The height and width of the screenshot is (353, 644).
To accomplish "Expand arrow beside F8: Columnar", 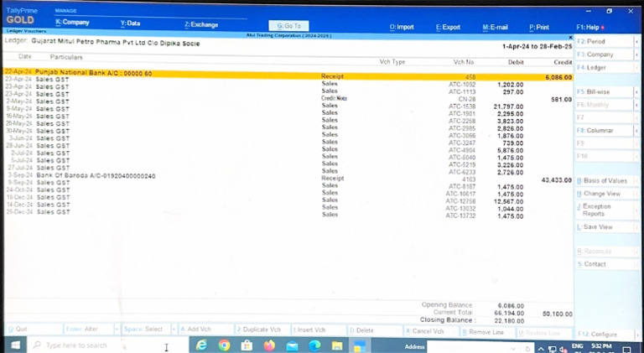I will click(636, 131).
